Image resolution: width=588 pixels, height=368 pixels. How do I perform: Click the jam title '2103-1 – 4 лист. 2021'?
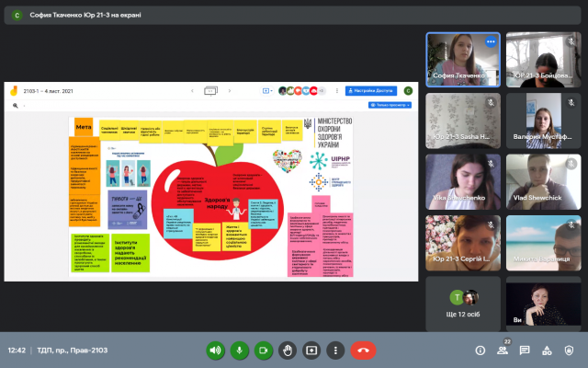click(x=48, y=91)
